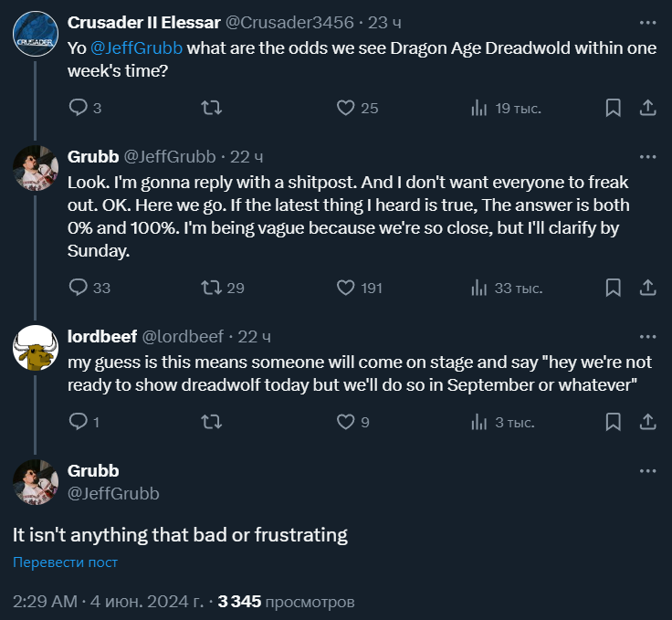This screenshot has width=672, height=620.
Task: Reply to lordbeef's tweet
Action: pos(79,422)
